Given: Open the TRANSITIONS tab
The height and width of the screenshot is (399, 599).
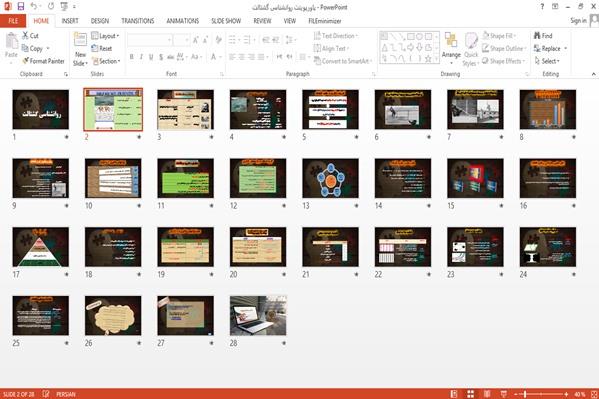Looking at the screenshot, I should point(138,21).
